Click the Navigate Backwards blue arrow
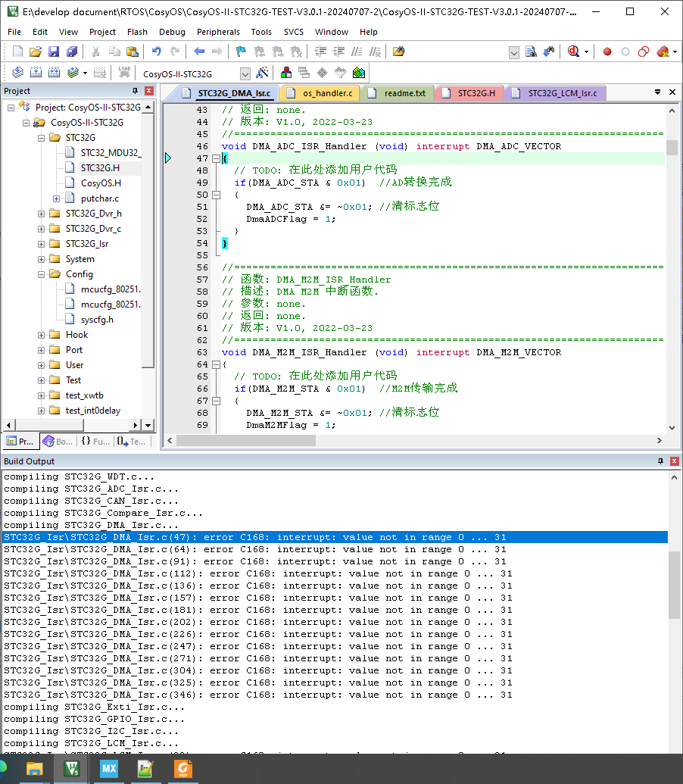Screen dimensions: 683x784 pyautogui.click(x=199, y=52)
